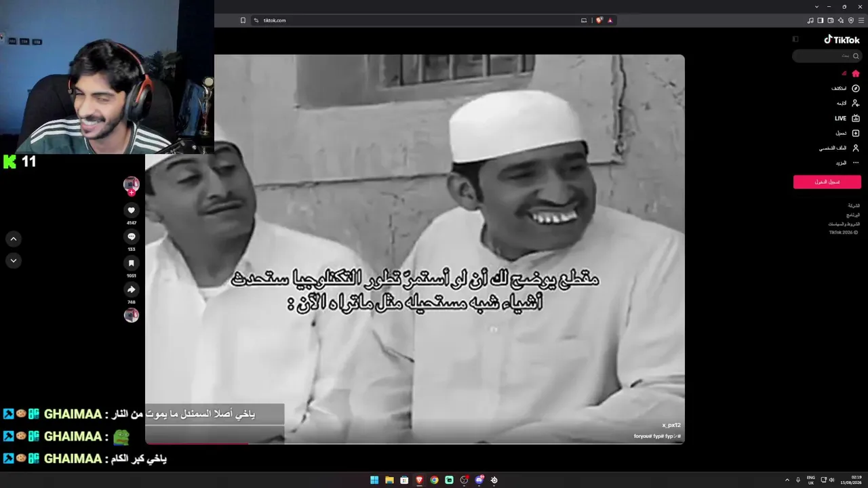868x488 pixels.
Task: Open File Explorer from the taskbar
Action: pyautogui.click(x=389, y=480)
